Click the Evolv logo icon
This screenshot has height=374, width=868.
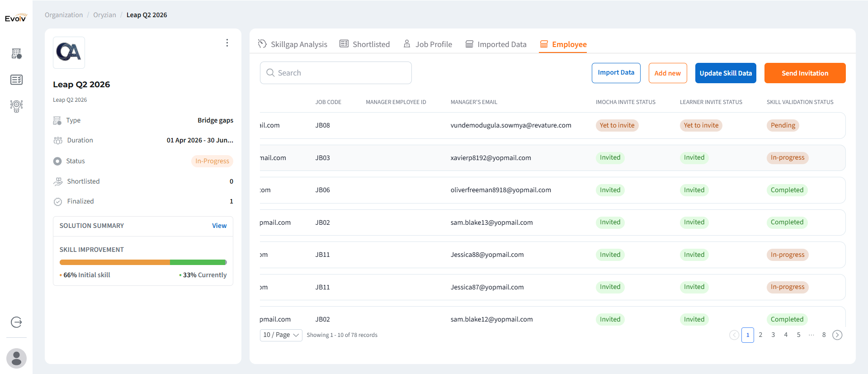[x=16, y=18]
